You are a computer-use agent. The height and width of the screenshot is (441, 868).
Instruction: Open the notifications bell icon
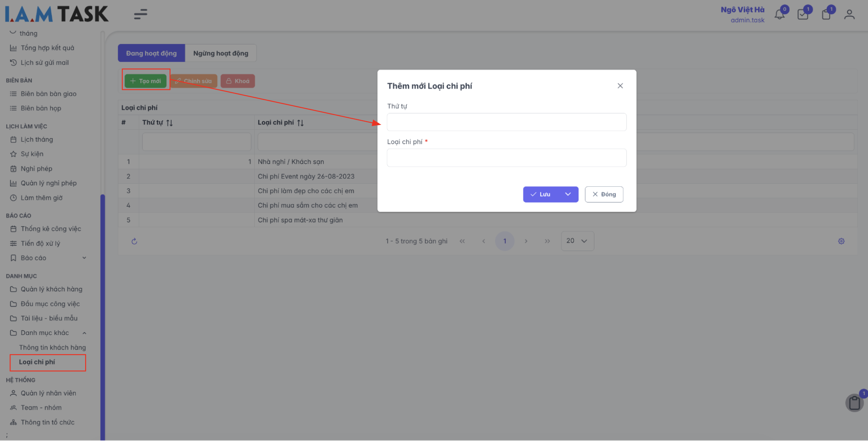(779, 15)
